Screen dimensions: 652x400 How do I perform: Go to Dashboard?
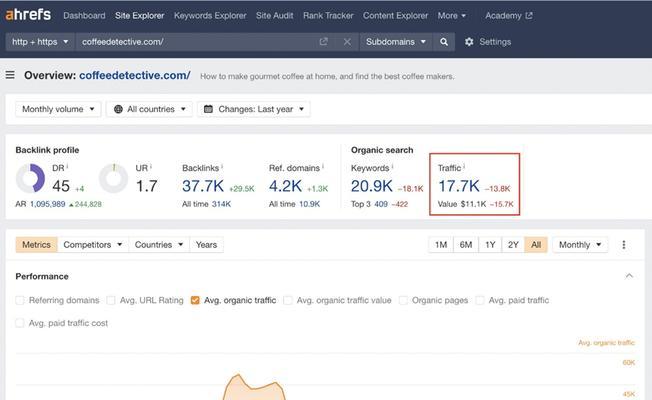tap(84, 15)
